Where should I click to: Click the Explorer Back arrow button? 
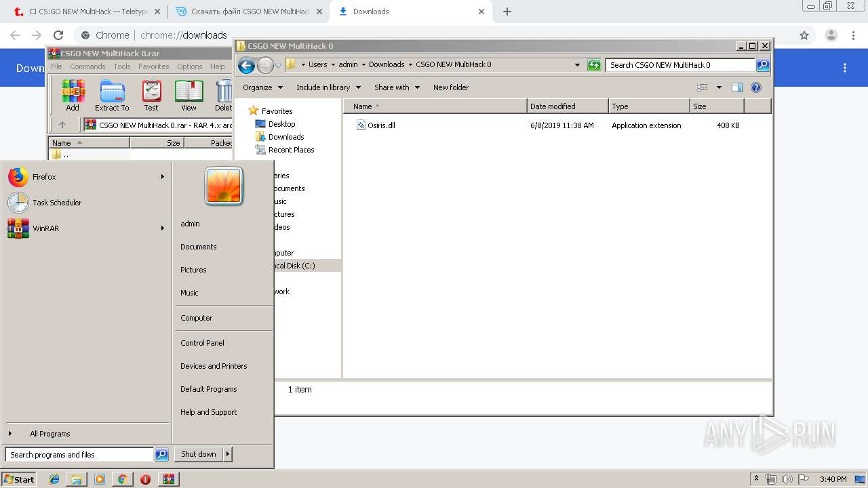tap(246, 65)
